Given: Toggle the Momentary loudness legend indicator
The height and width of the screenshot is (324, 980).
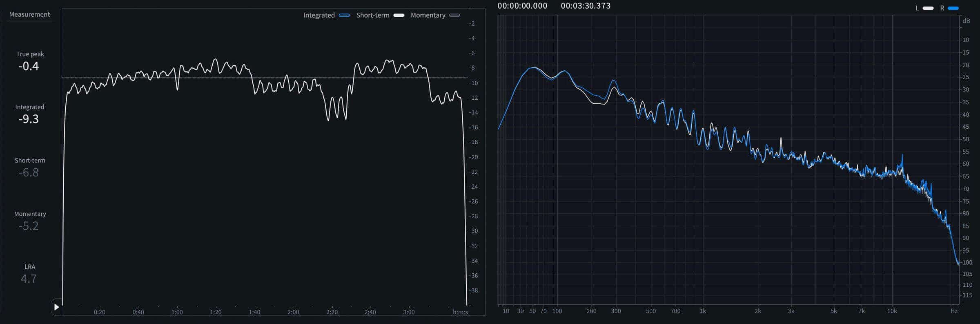Looking at the screenshot, I should tap(454, 15).
